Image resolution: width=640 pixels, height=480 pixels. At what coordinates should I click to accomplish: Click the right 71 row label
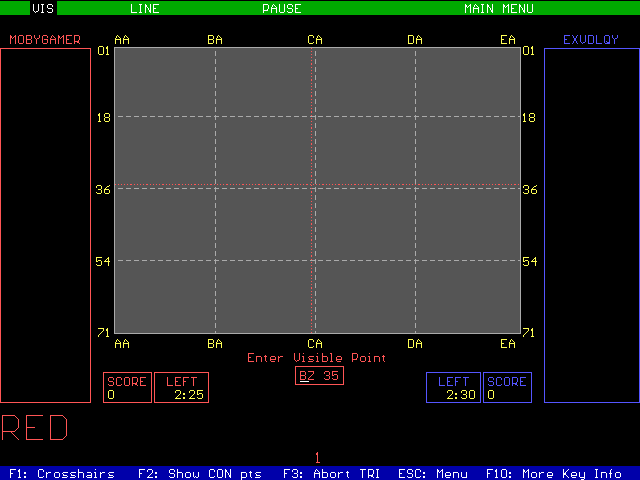[x=529, y=333]
